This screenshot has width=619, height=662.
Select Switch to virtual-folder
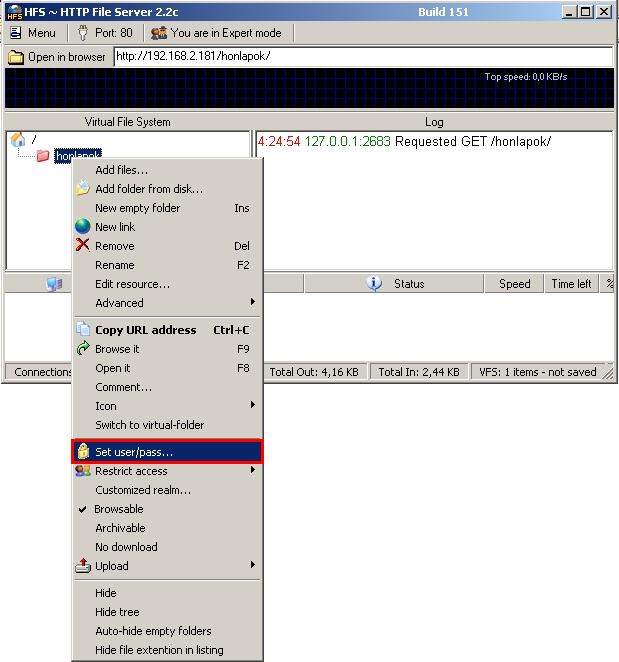tap(167, 425)
